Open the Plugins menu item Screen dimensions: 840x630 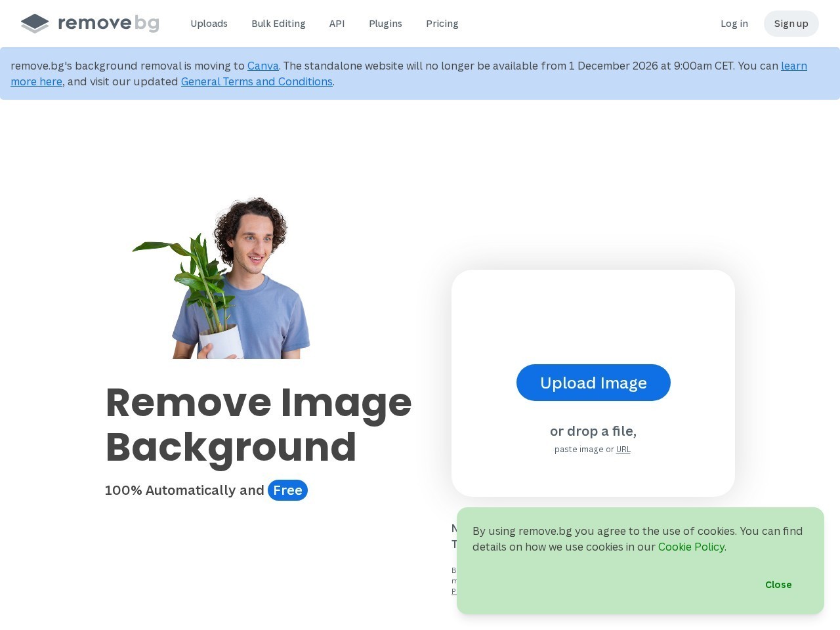385,24
